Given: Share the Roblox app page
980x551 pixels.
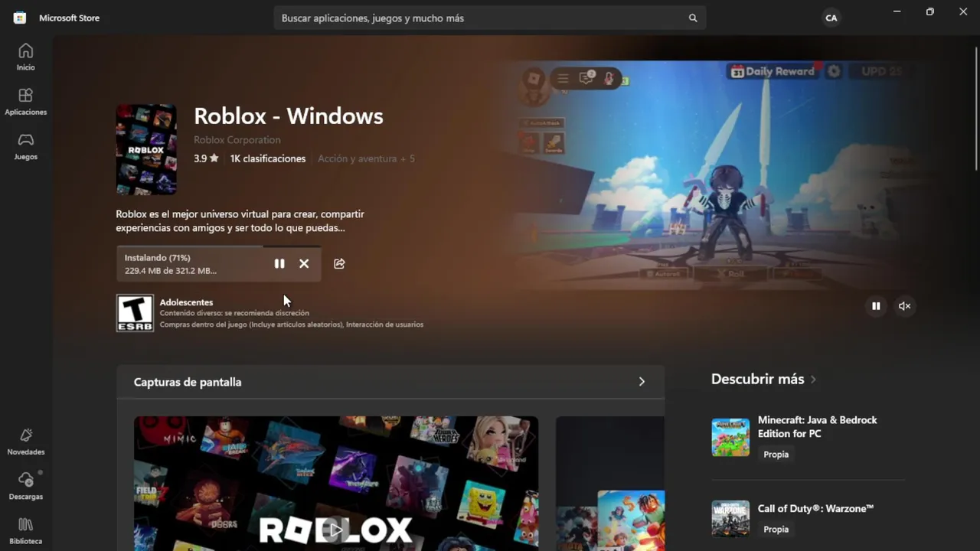Looking at the screenshot, I should tap(339, 263).
